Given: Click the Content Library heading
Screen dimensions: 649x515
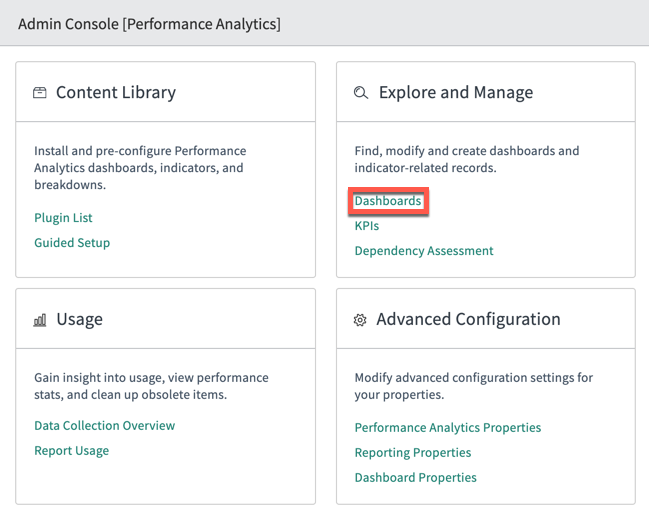Looking at the screenshot, I should [x=116, y=92].
